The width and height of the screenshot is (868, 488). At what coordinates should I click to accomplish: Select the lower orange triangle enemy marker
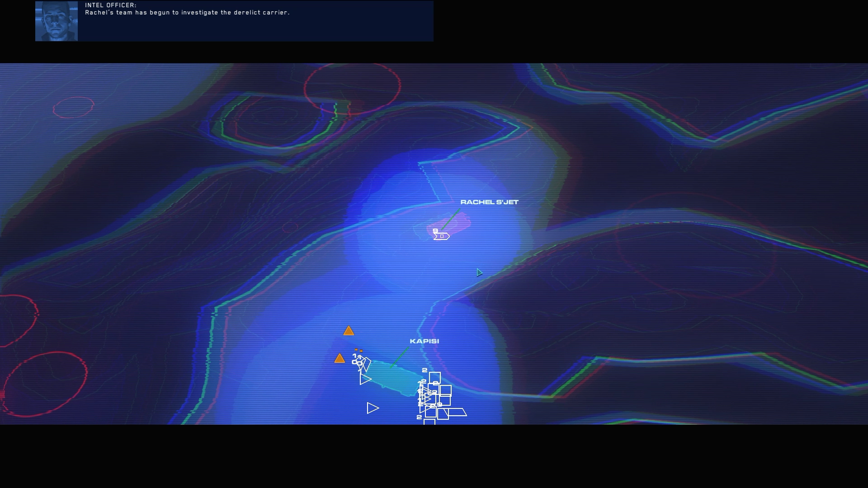click(x=340, y=359)
